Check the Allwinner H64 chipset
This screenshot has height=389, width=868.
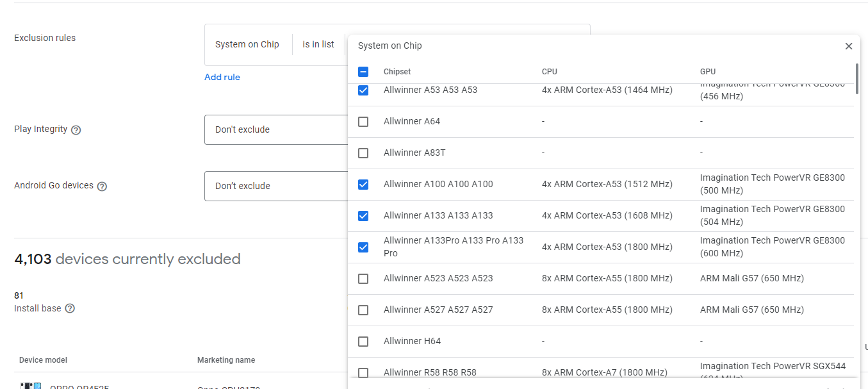[363, 341]
